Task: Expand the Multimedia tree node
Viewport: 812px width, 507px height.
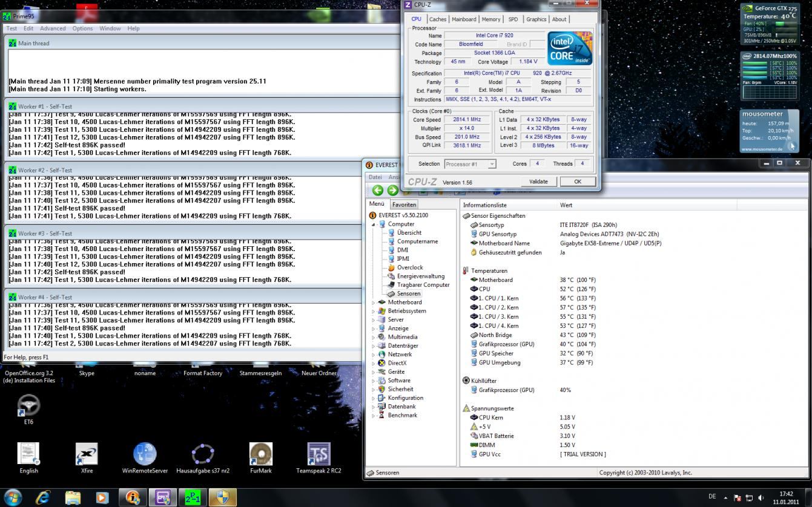Action: pos(373,337)
